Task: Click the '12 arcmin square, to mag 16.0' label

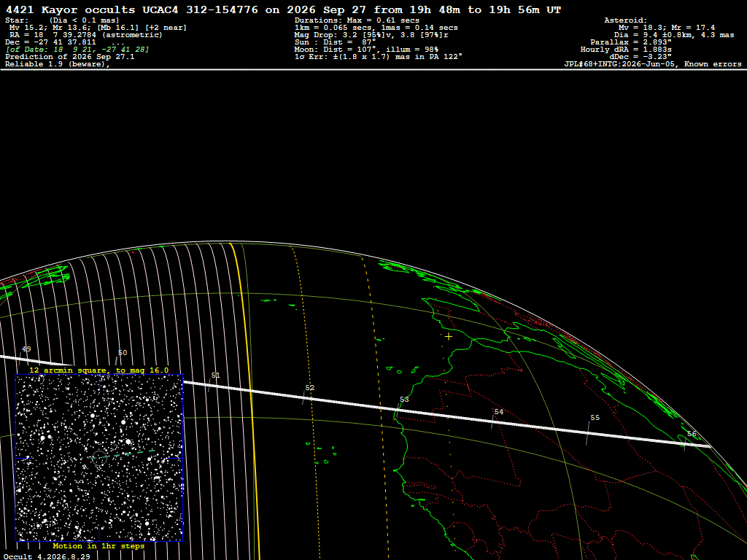Action: click(99, 370)
